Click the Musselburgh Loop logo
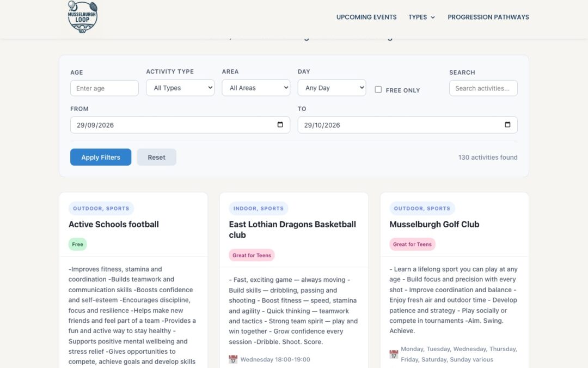The height and width of the screenshot is (368, 588). (x=83, y=17)
